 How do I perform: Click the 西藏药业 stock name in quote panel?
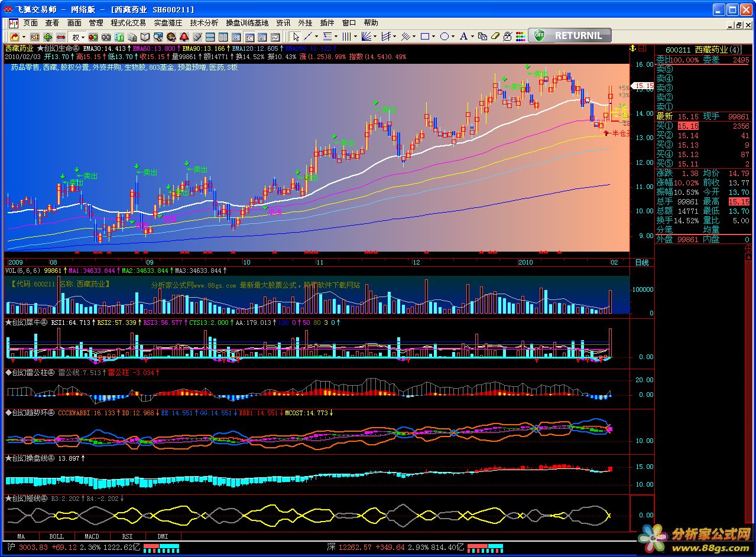pyautogui.click(x=711, y=50)
